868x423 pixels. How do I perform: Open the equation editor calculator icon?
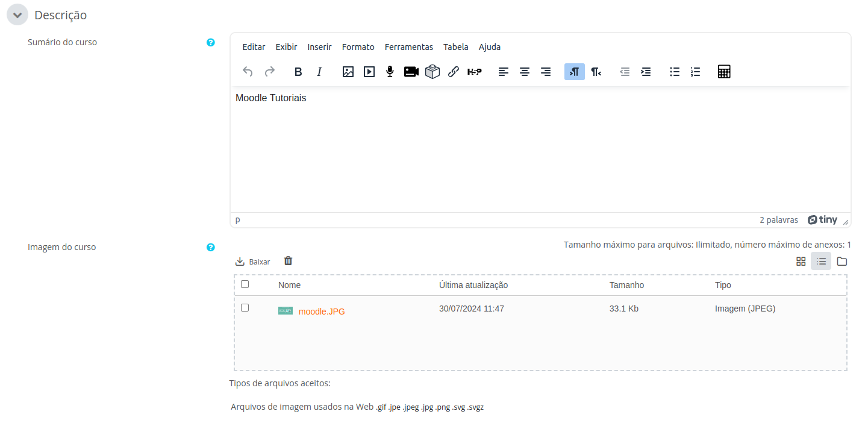coord(724,72)
